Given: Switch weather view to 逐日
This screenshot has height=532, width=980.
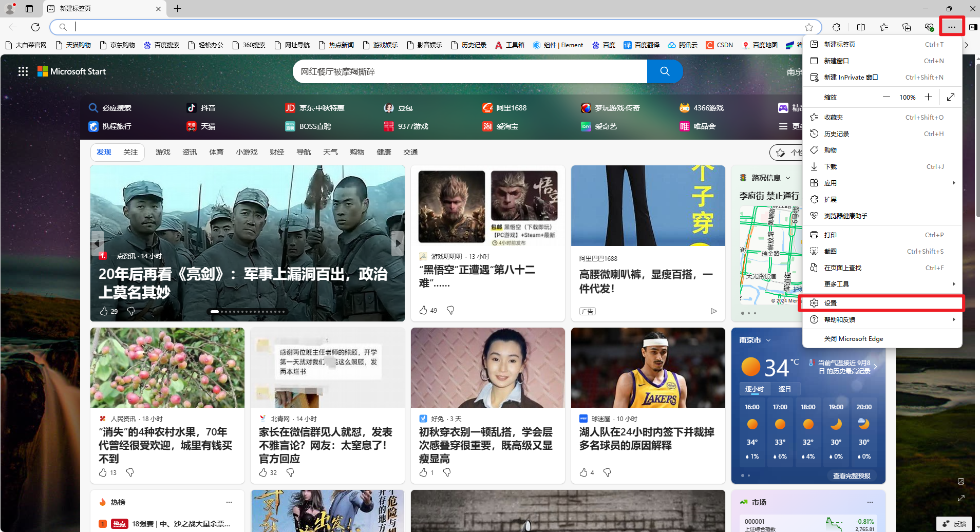Looking at the screenshot, I should (785, 389).
